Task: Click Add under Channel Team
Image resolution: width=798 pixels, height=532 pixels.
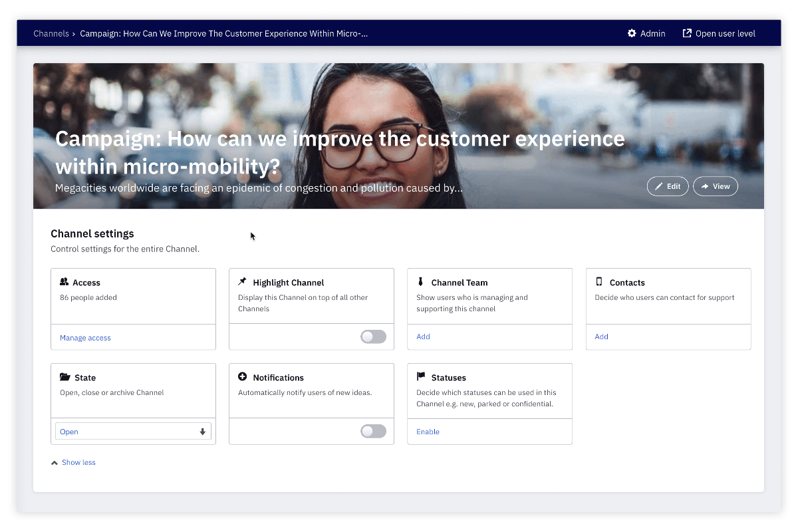Action: 423,336
